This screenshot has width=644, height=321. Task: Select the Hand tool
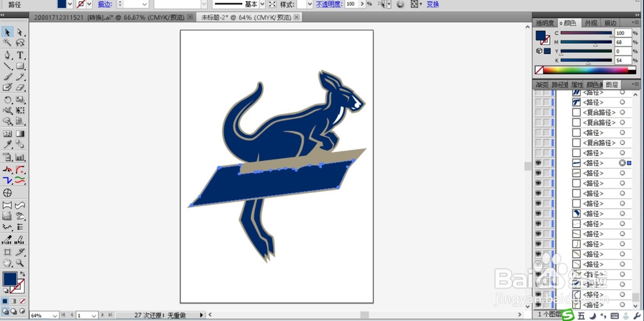tap(7, 262)
